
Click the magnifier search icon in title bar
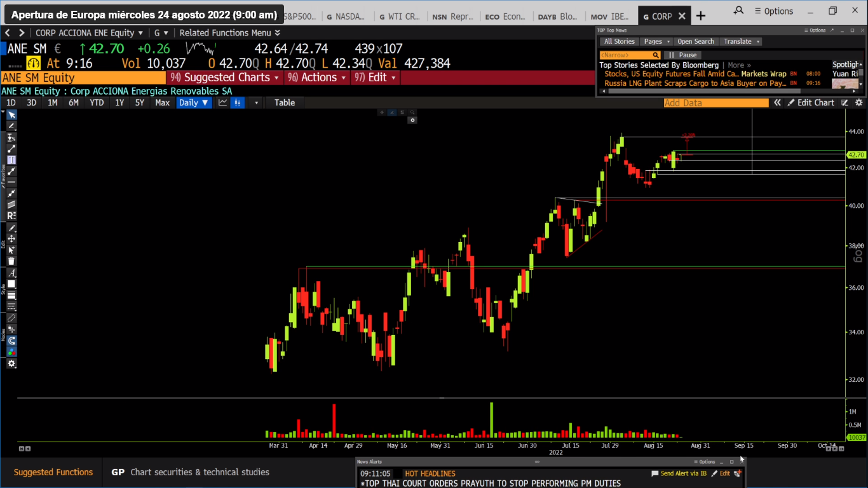point(738,11)
